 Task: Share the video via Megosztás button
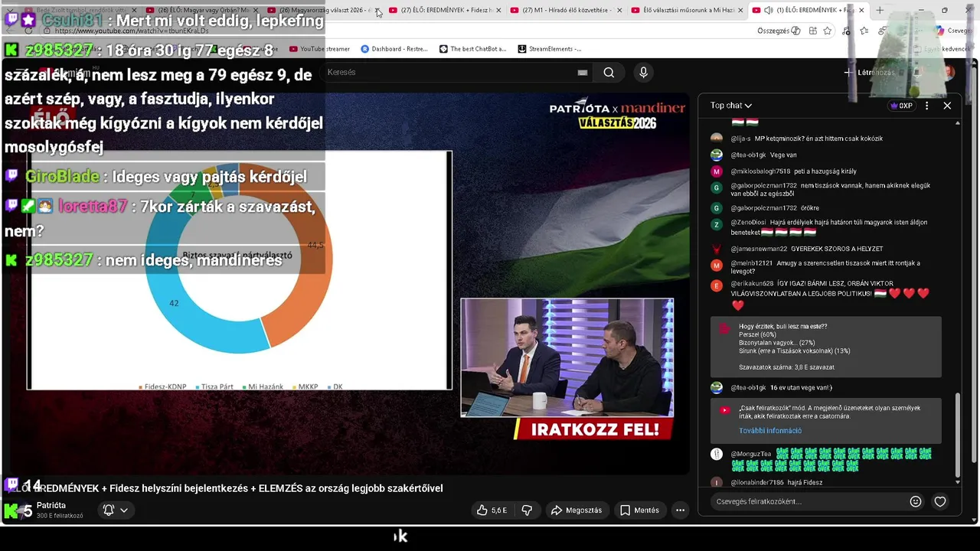[x=577, y=510]
